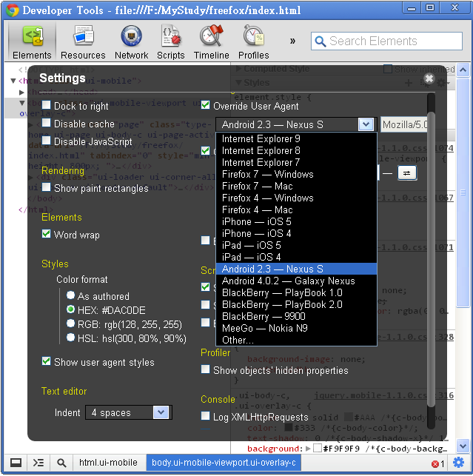This screenshot has height=476, width=473.
Task: Click the dock/undock window icon in status bar
Action: 16,463
